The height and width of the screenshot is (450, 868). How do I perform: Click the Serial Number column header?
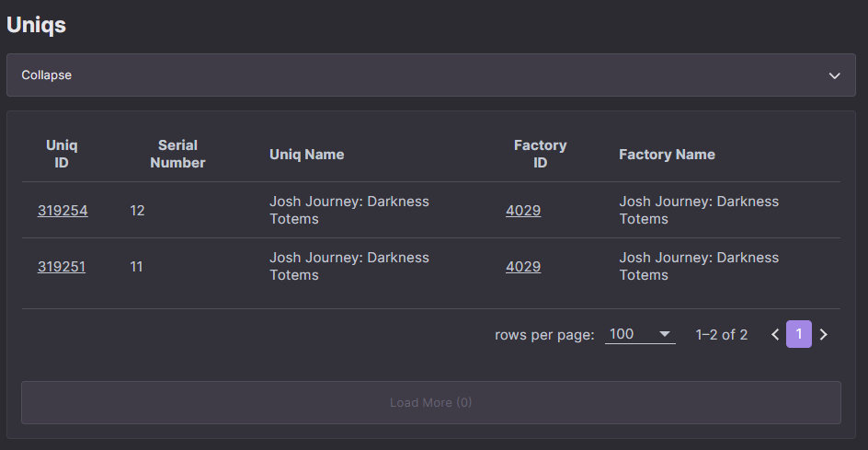pos(177,154)
